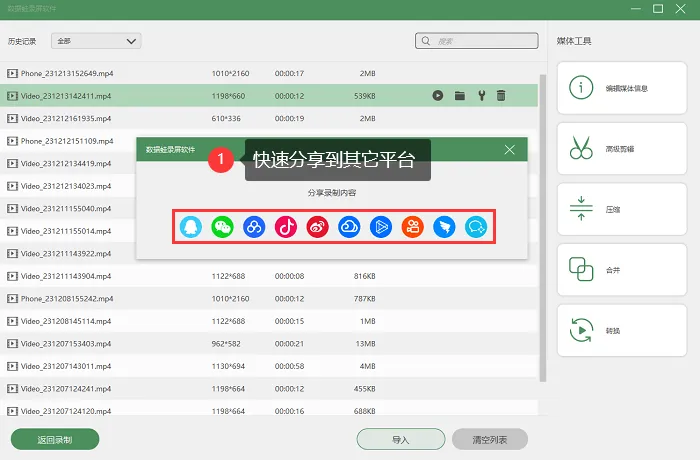The width and height of the screenshot is (700, 460).
Task: Open the 编辑媒体信息 media info tool
Action: point(622,88)
